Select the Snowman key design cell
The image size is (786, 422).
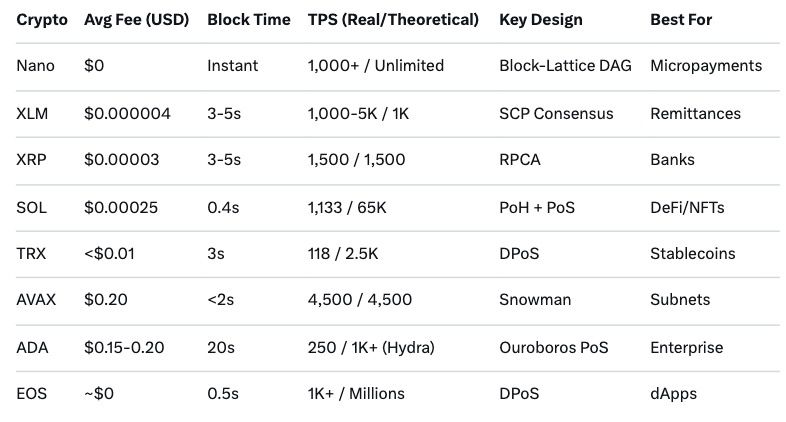point(534,300)
